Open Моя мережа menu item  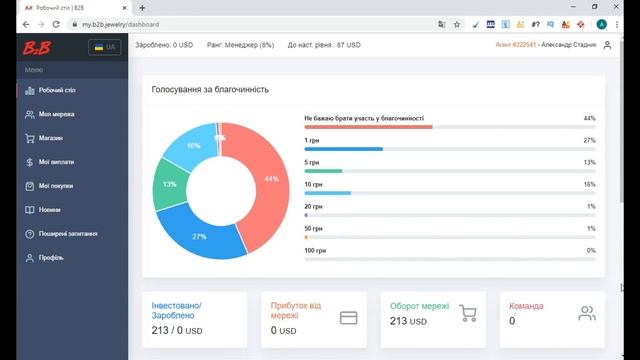click(56, 114)
